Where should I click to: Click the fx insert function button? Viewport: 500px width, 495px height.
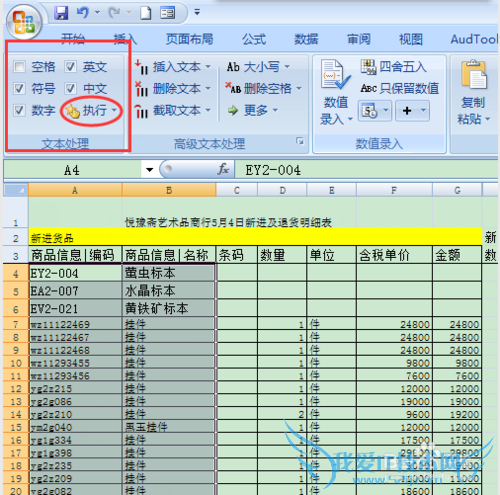(223, 170)
